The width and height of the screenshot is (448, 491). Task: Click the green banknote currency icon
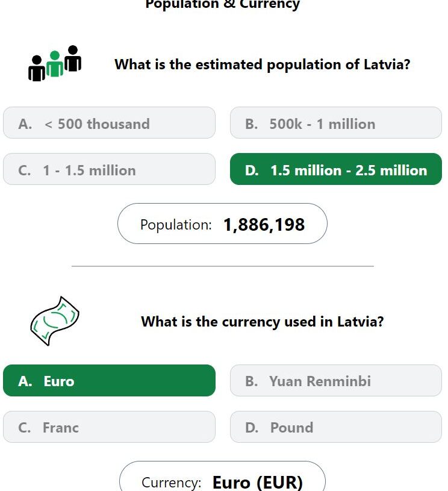click(55, 321)
